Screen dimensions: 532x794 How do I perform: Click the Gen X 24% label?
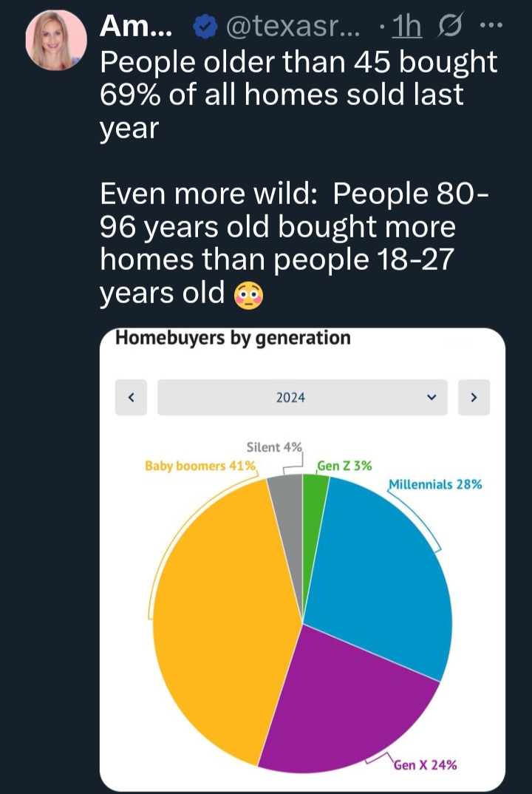(425, 764)
